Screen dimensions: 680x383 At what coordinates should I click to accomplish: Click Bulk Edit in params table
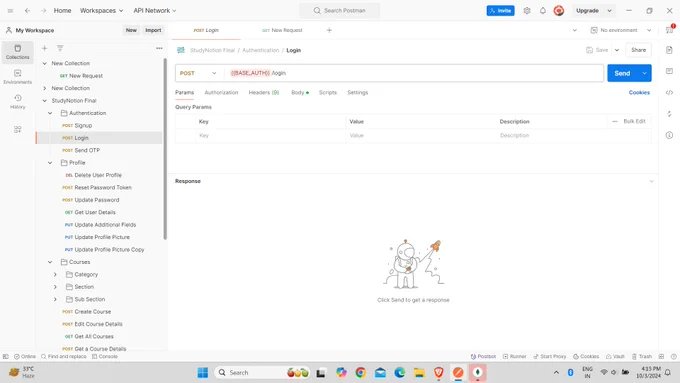pyautogui.click(x=634, y=121)
